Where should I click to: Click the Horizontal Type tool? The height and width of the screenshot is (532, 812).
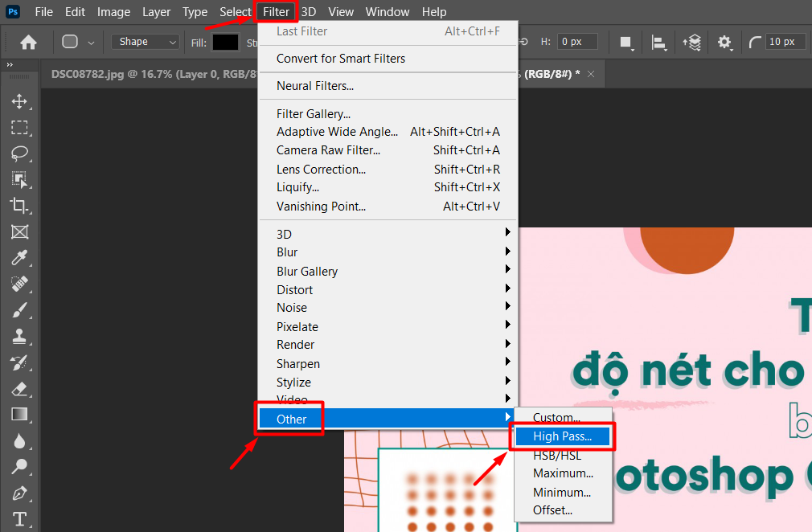tap(19, 518)
